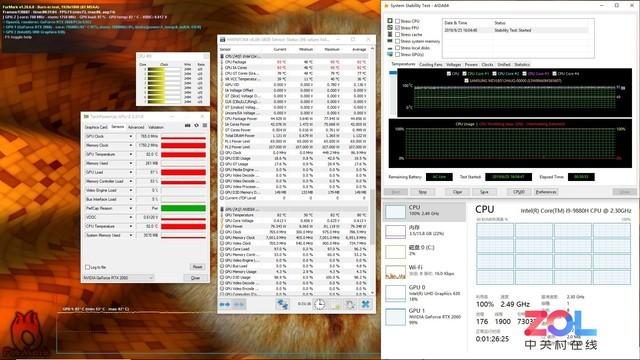Screen dimensions: 640x360
Task: Click HWiNFO log file save icon
Action: (x=336, y=304)
